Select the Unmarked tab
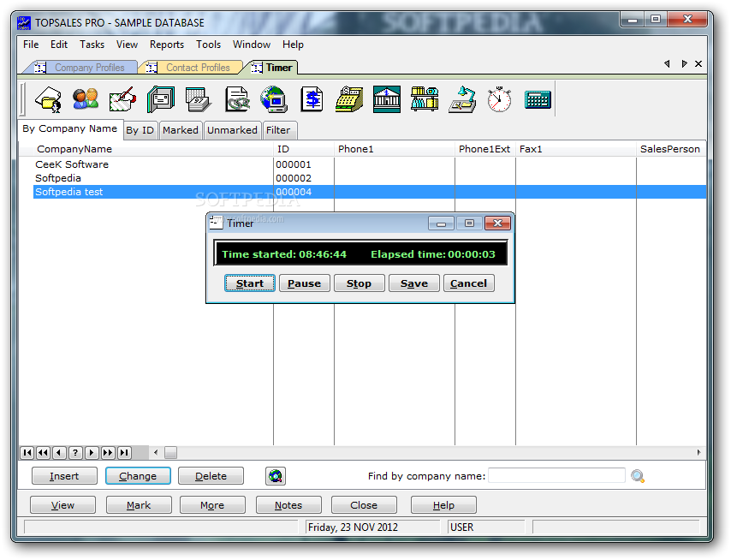Screen dimensions: 731x560 (232, 130)
